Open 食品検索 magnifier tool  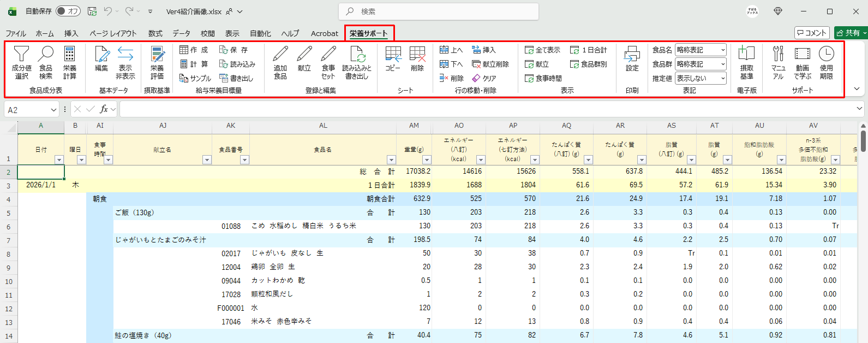coord(46,62)
